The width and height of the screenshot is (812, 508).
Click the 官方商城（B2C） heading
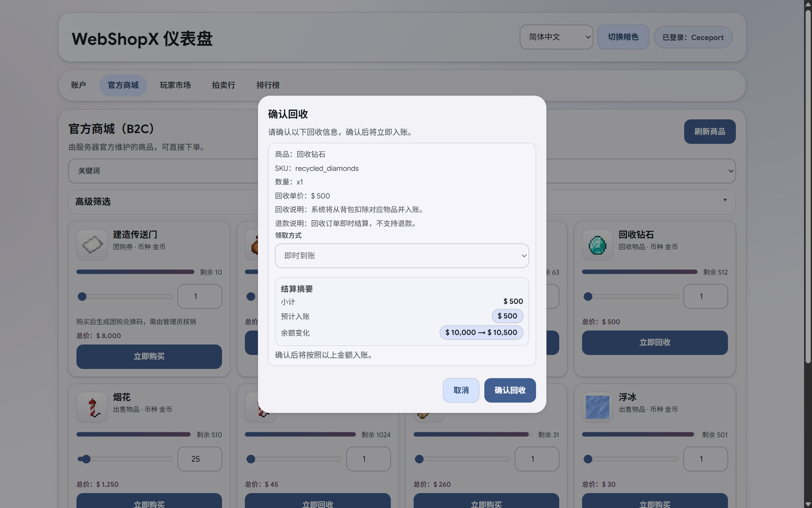tap(112, 129)
